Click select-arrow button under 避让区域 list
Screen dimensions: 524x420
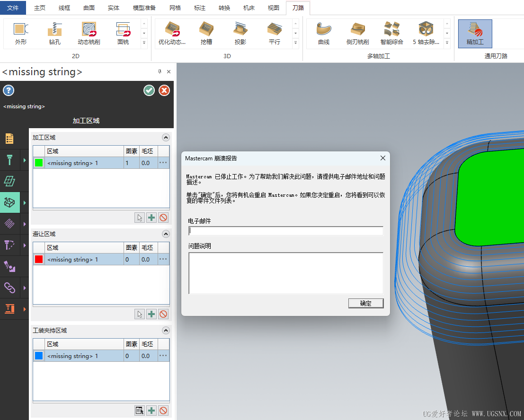click(140, 314)
